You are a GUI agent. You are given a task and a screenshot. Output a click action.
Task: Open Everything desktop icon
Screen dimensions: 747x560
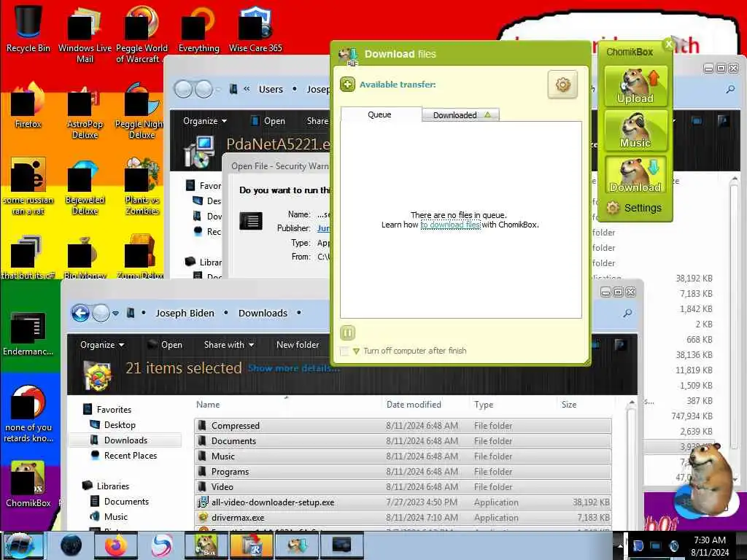pos(198,29)
